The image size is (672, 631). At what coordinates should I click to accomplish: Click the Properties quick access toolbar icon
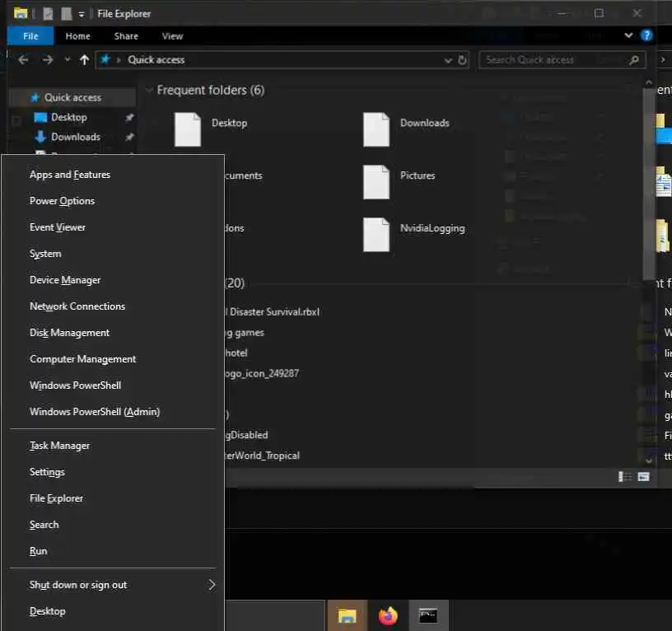coord(48,14)
